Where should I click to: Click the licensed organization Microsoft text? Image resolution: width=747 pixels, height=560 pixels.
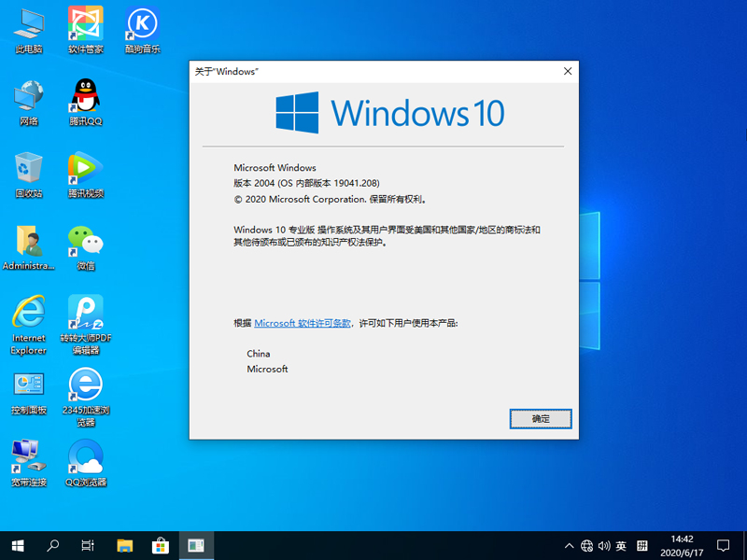(267, 369)
